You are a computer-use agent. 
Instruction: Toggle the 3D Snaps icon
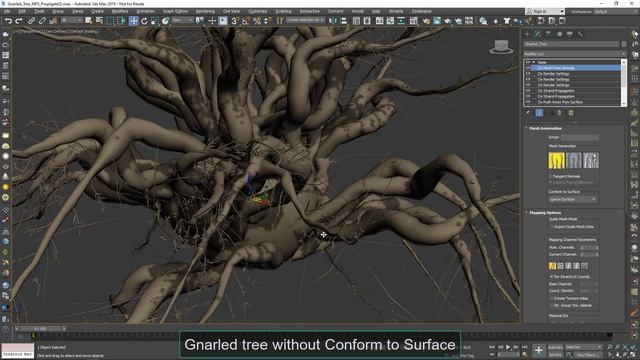pyautogui.click(x=235, y=21)
